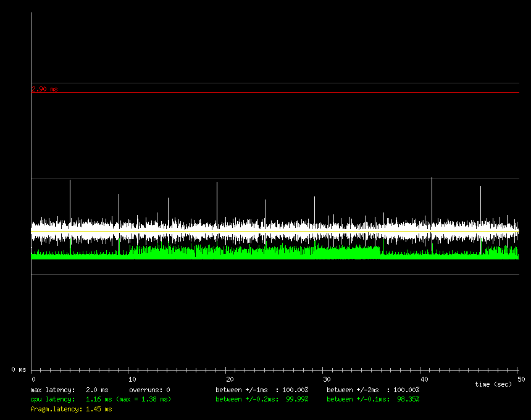Click the 50 second tick label
This screenshot has width=531, height=420.
pyautogui.click(x=521, y=379)
